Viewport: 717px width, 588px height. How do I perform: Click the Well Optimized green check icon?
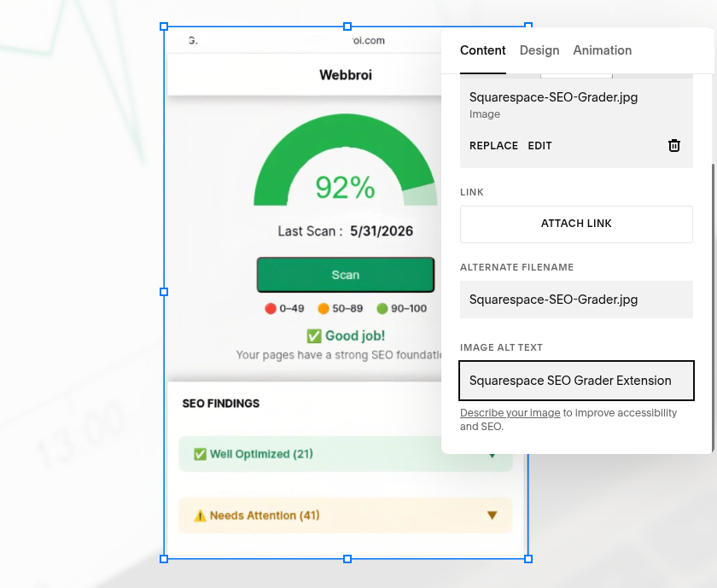(x=200, y=454)
